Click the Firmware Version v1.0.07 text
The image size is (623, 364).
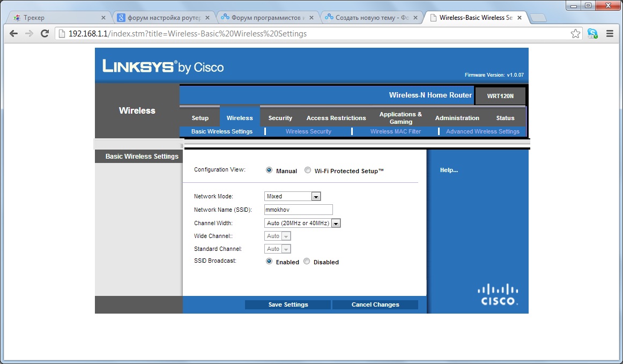494,75
